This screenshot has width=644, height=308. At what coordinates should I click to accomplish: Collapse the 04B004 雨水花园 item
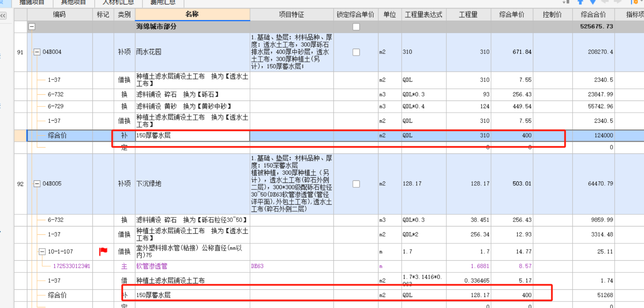(37, 52)
